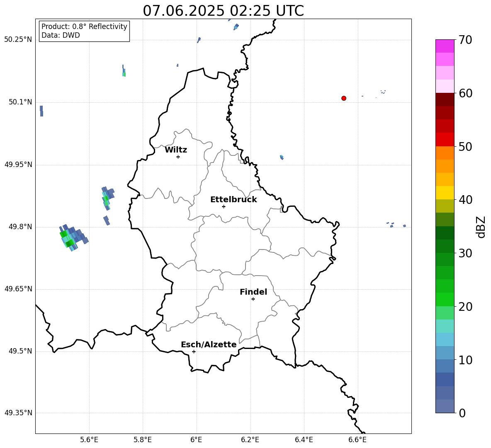The image size is (491, 448).
Task: Click the 49.95°N latitude label
Action: pyautogui.click(x=18, y=165)
